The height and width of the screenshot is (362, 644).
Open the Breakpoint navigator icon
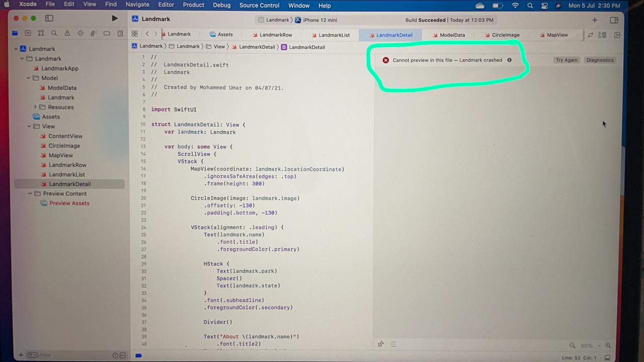pyautogui.click(x=107, y=34)
